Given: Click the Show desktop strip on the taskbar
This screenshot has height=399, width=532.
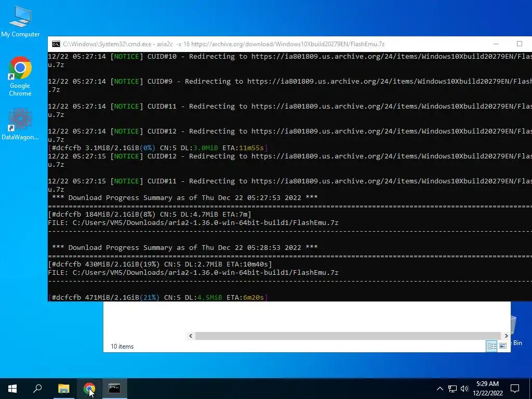Looking at the screenshot, I should (530, 389).
